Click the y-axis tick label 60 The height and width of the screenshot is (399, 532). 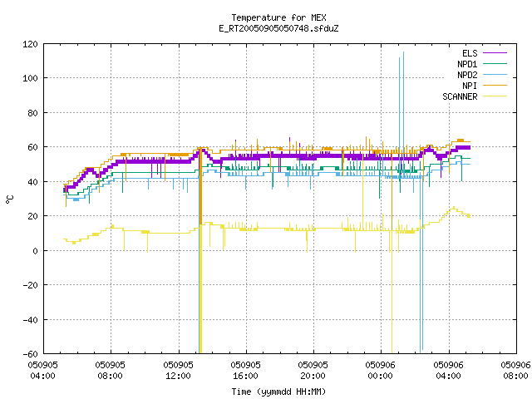tap(32, 147)
